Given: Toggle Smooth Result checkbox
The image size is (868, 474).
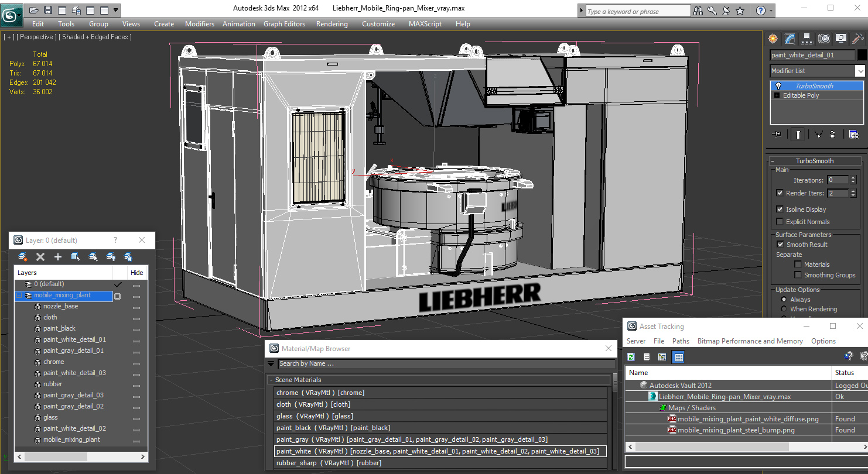Looking at the screenshot, I should tap(780, 245).
